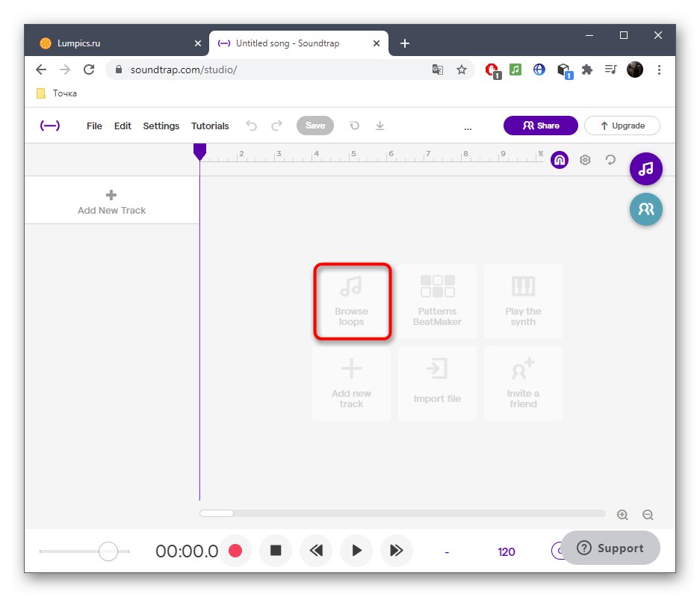700x597 pixels.
Task: Open a new browser tab
Action: 404,43
